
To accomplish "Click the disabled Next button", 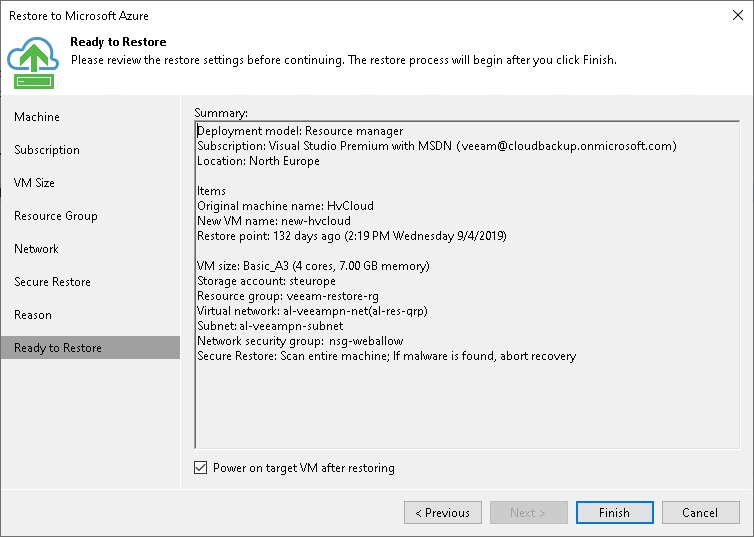I will tap(528, 512).
